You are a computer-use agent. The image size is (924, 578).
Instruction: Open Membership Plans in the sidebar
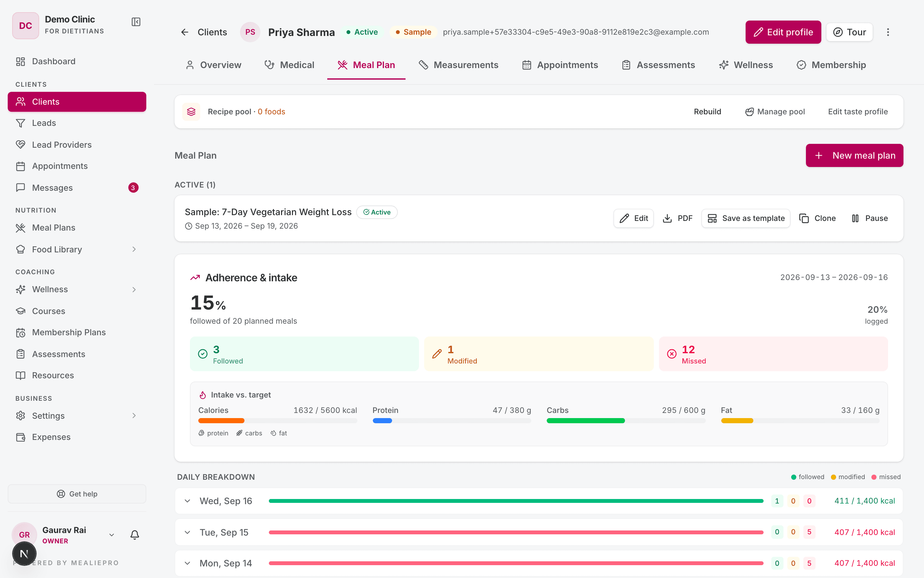[77, 332]
